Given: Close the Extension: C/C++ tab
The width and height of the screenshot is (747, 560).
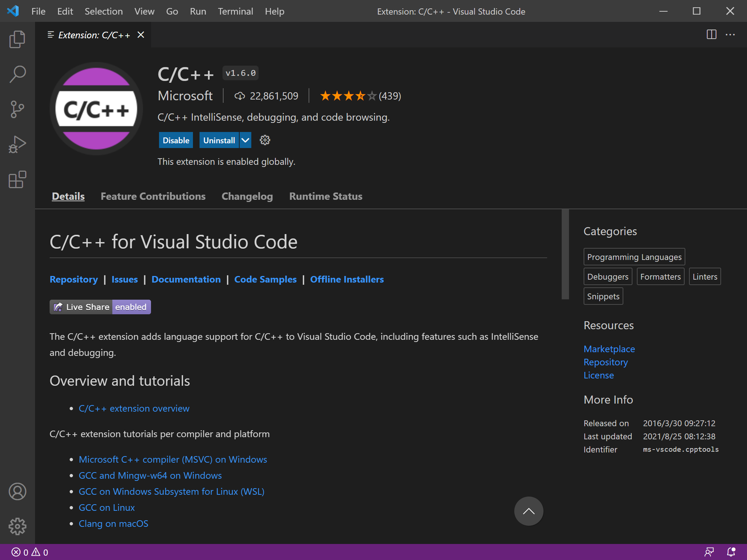Looking at the screenshot, I should (x=141, y=35).
